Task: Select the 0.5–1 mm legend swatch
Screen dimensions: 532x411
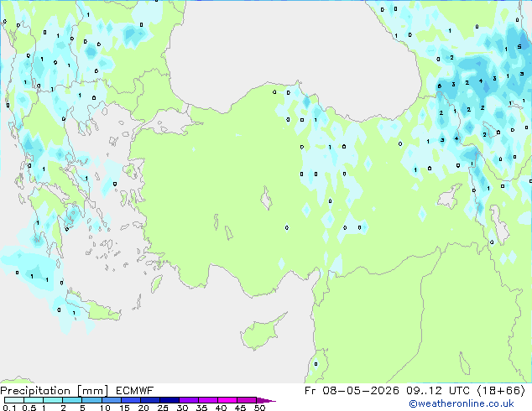Action: (x=34, y=400)
